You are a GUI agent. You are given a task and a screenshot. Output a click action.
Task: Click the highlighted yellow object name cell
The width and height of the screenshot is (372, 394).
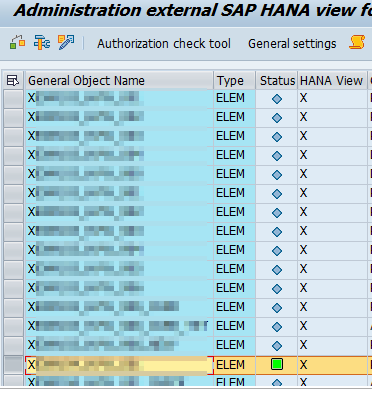point(119,365)
